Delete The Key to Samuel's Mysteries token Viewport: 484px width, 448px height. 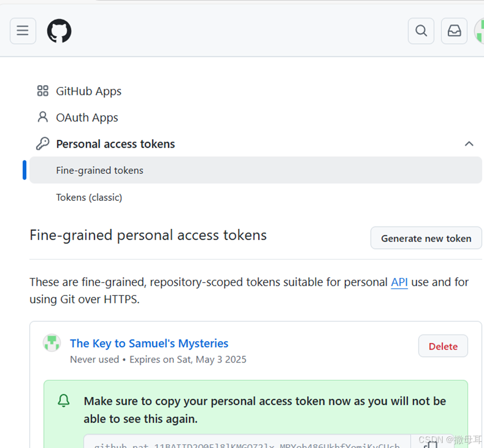point(443,346)
